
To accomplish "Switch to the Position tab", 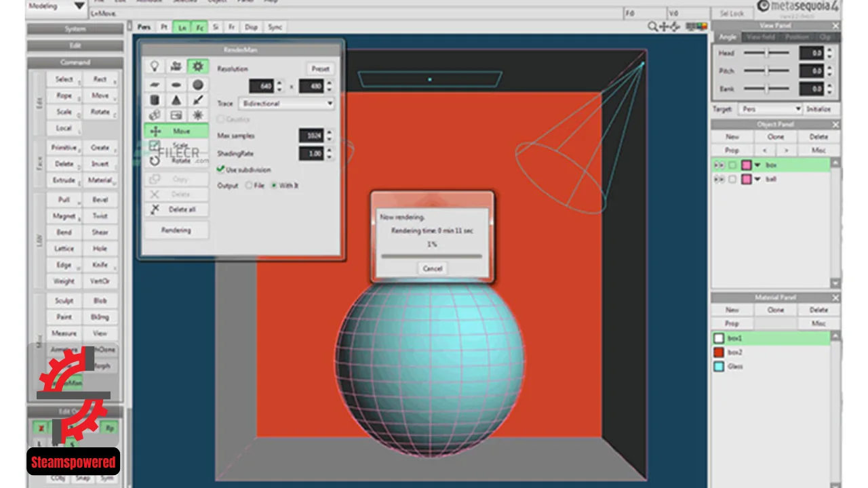I will tap(797, 37).
